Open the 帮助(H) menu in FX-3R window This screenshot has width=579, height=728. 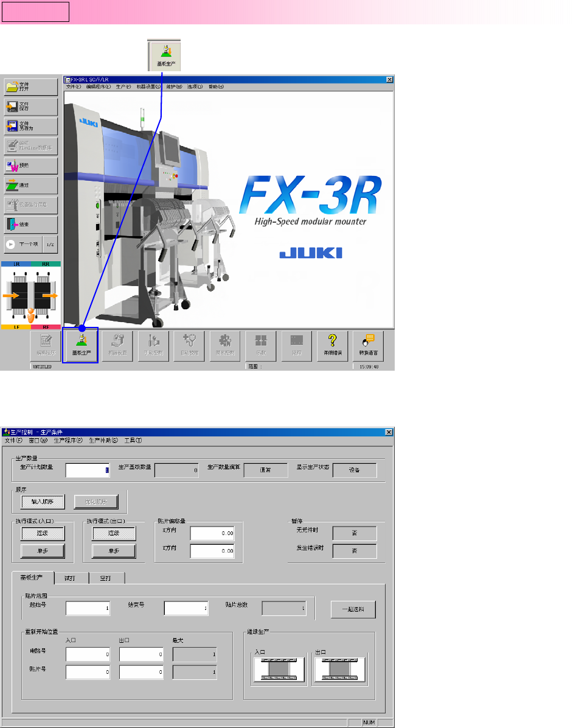216,87
